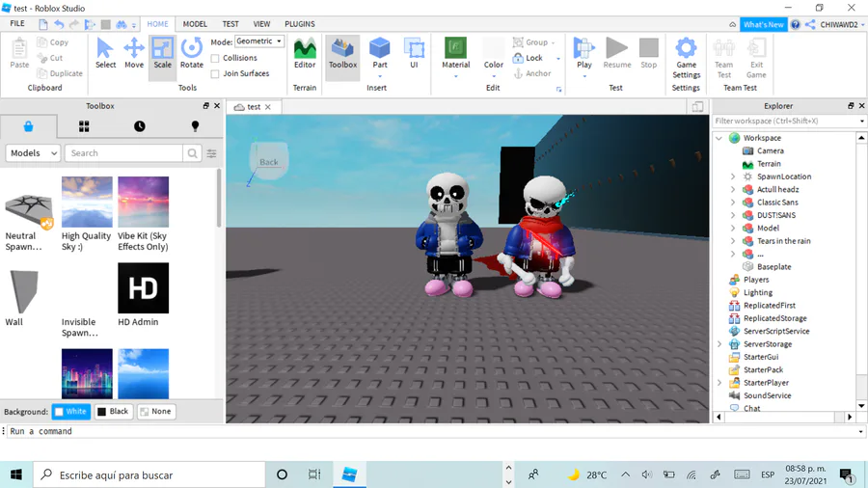Open the Windows Start button
This screenshot has height=488, width=868.
16,474
